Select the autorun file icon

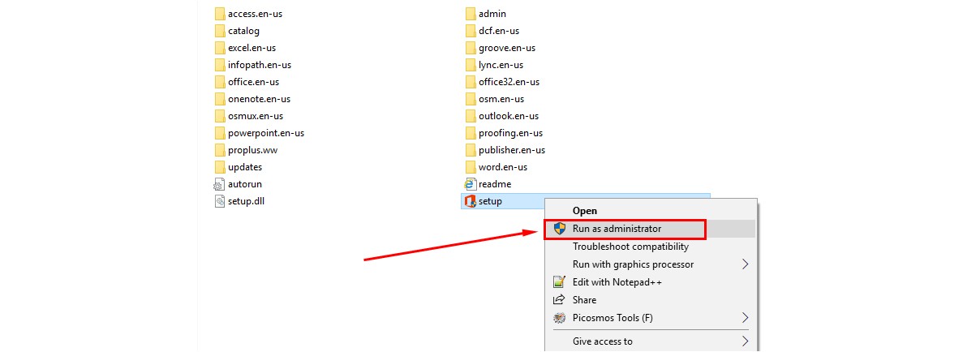click(219, 184)
